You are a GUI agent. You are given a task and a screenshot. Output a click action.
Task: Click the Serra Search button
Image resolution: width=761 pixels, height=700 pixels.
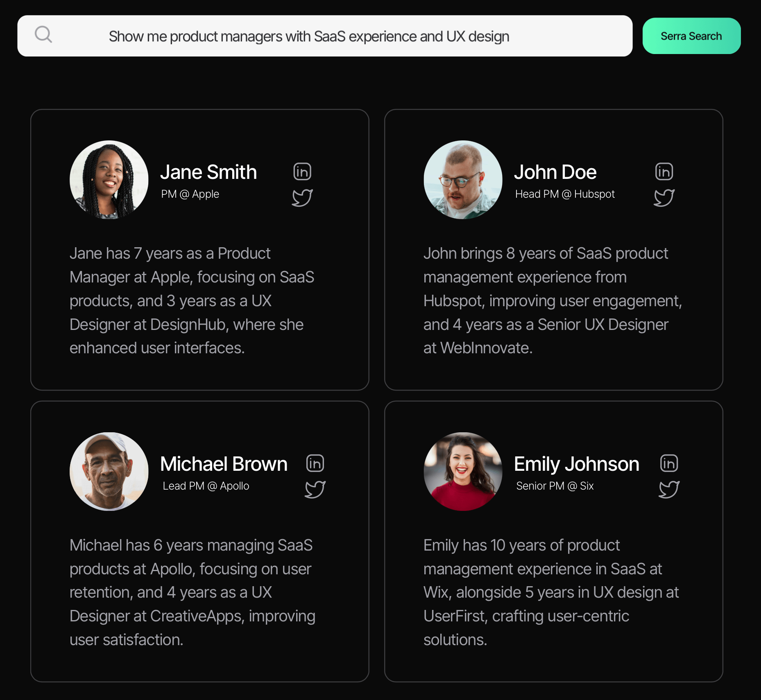[691, 36]
